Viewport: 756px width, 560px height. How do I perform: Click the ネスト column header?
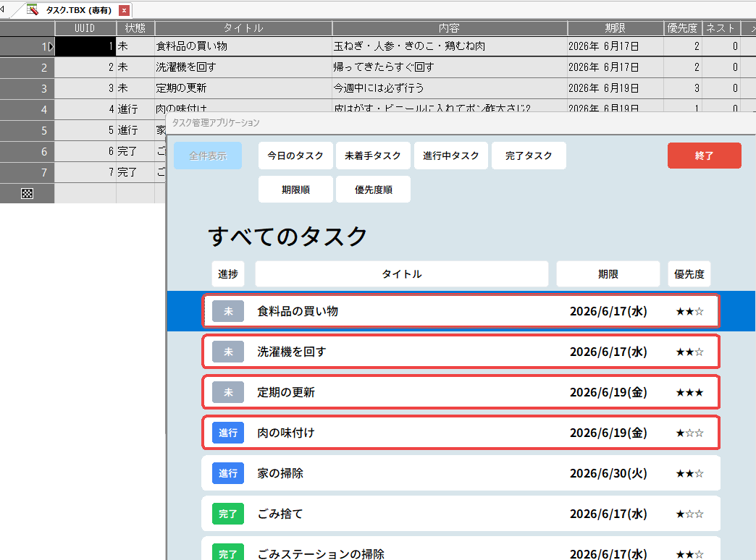click(x=721, y=28)
